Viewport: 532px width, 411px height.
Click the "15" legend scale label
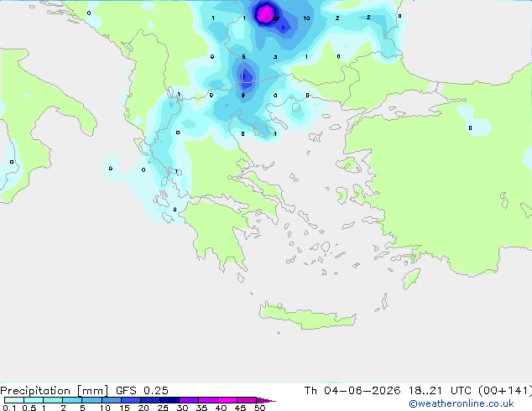pos(124,408)
